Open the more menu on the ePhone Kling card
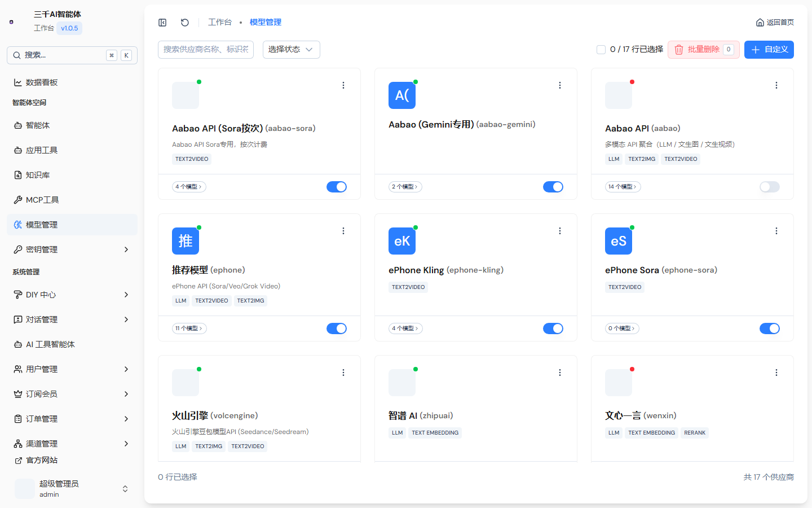 click(560, 231)
